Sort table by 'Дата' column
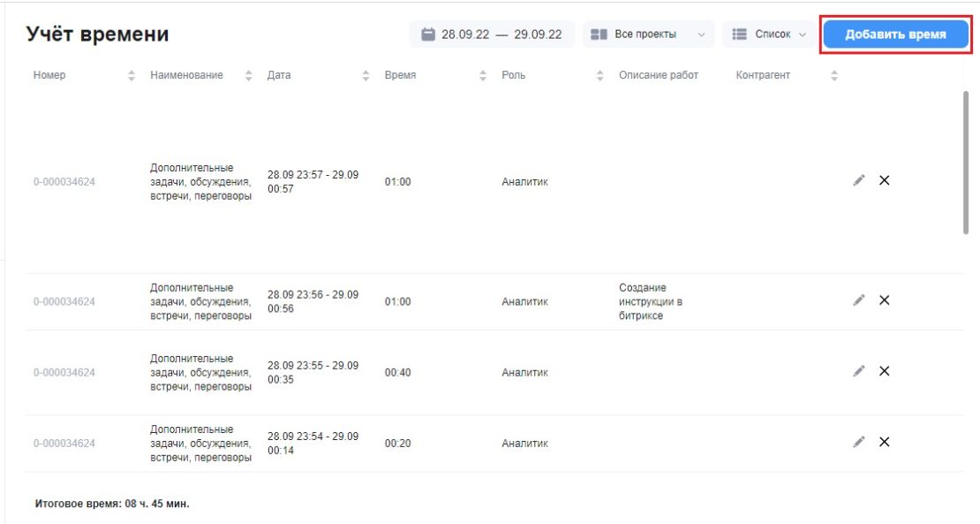The width and height of the screenshot is (980, 524). click(x=366, y=76)
